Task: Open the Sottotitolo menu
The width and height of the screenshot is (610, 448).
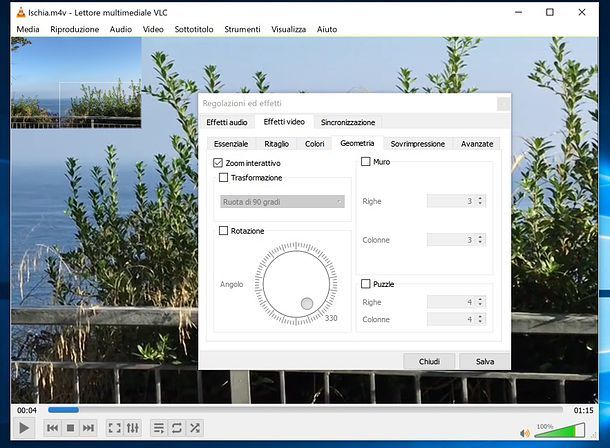Action: click(194, 29)
